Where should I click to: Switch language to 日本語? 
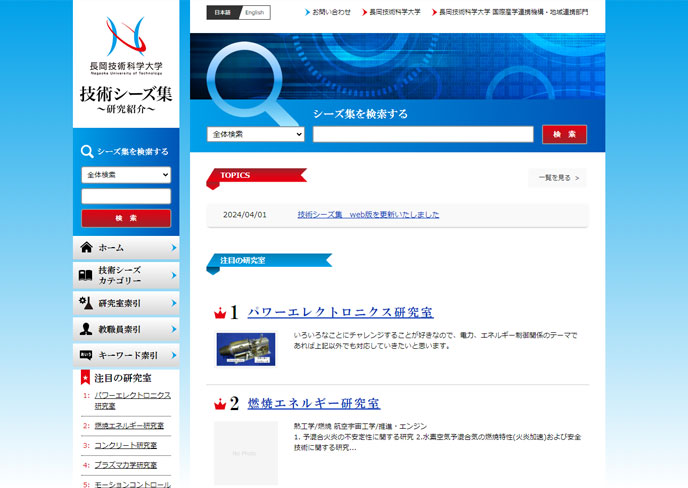tap(222, 12)
